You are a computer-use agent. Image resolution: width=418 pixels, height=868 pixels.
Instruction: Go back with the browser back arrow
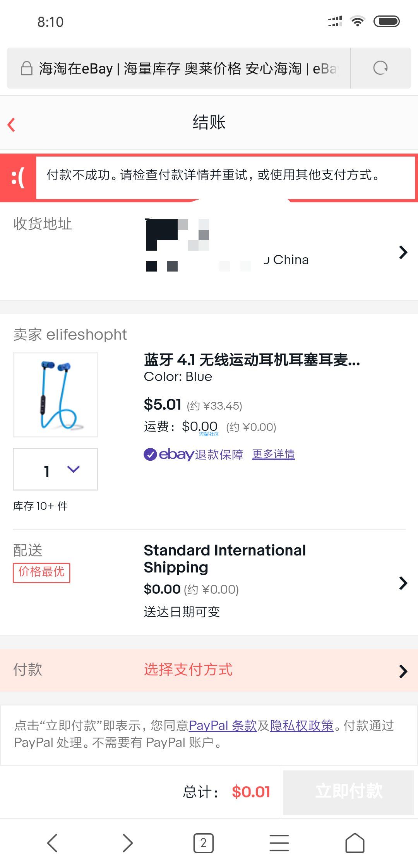(52, 842)
